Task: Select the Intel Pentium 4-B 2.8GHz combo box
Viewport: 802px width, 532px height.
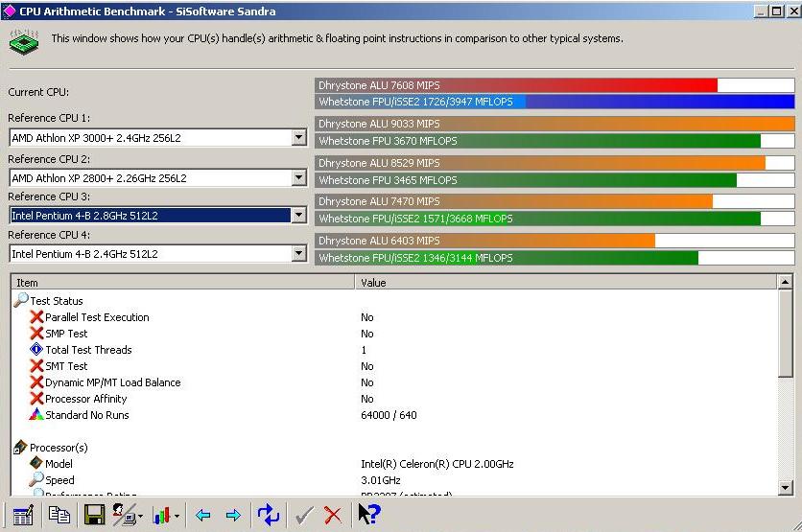Action: tap(157, 215)
